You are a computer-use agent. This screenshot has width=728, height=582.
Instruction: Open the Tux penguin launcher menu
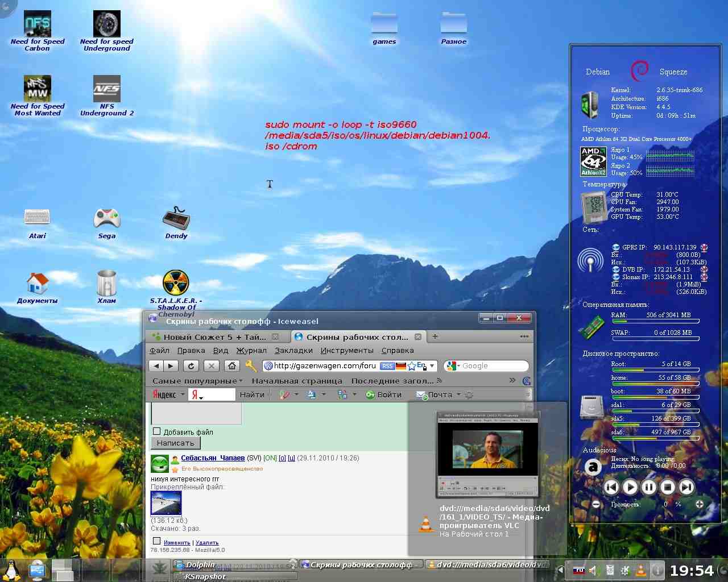(x=10, y=570)
